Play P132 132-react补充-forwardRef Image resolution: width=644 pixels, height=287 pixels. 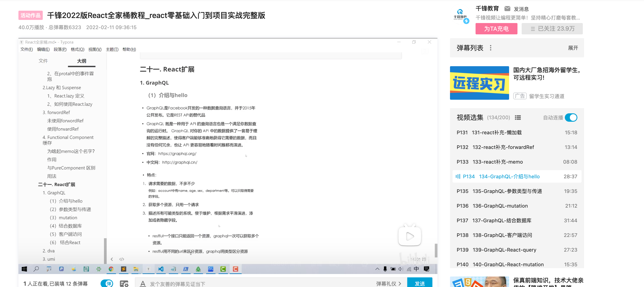(x=517, y=147)
